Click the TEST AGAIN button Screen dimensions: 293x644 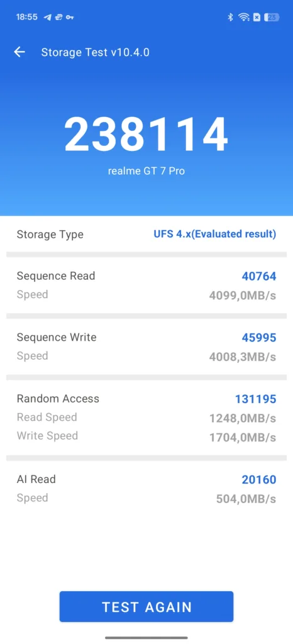tap(146, 607)
